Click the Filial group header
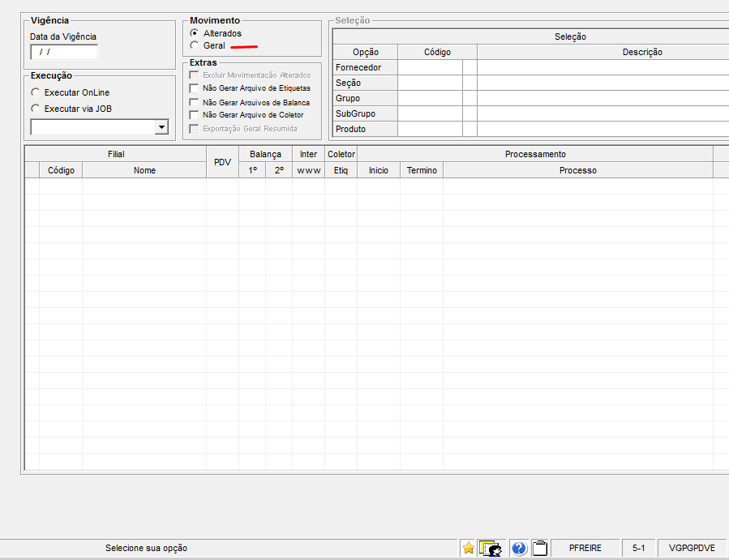The image size is (729, 560). click(116, 154)
